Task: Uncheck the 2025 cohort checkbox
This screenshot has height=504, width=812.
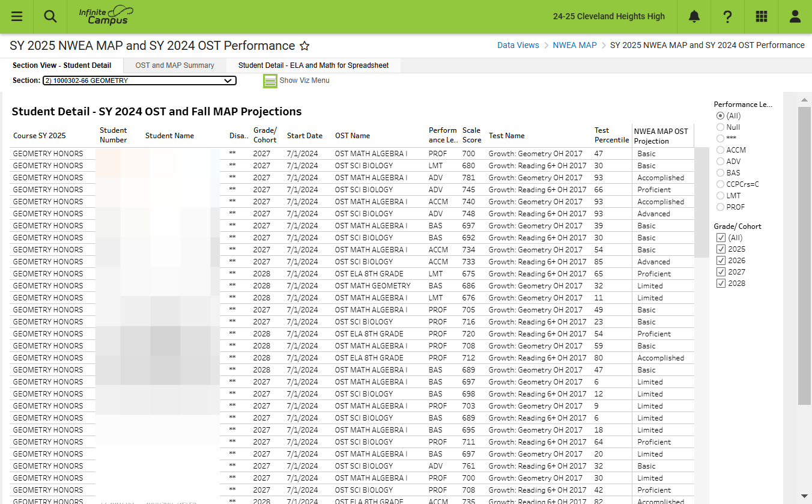Action: [x=721, y=249]
